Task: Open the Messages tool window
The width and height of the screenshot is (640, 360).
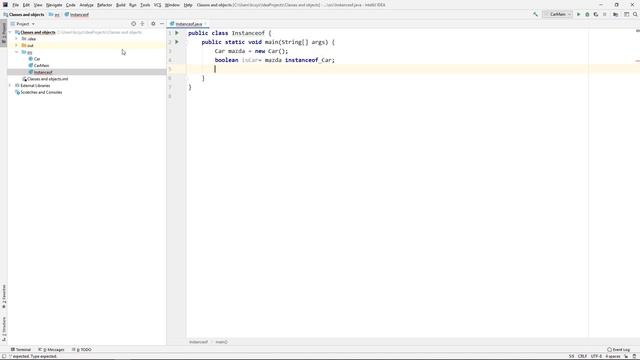Action: click(51, 349)
